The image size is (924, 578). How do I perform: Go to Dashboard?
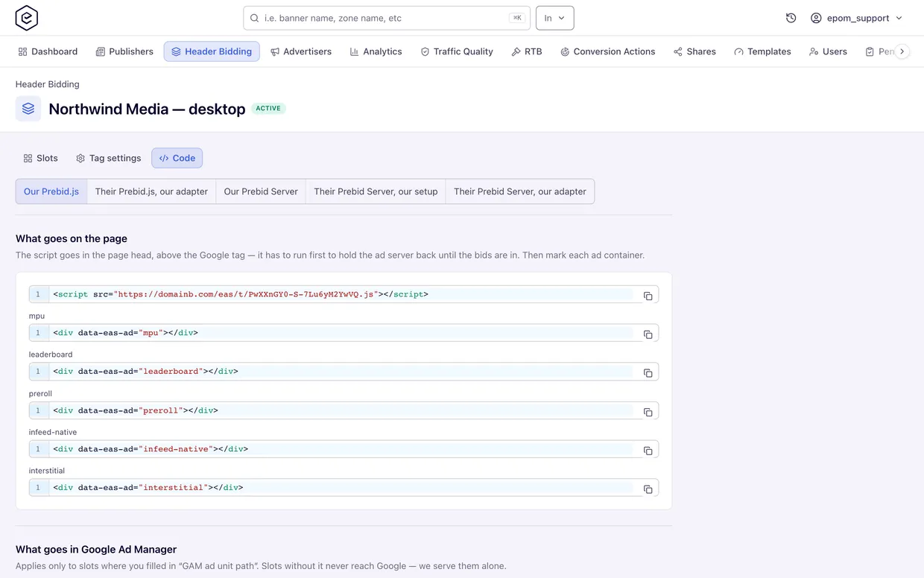(48, 51)
